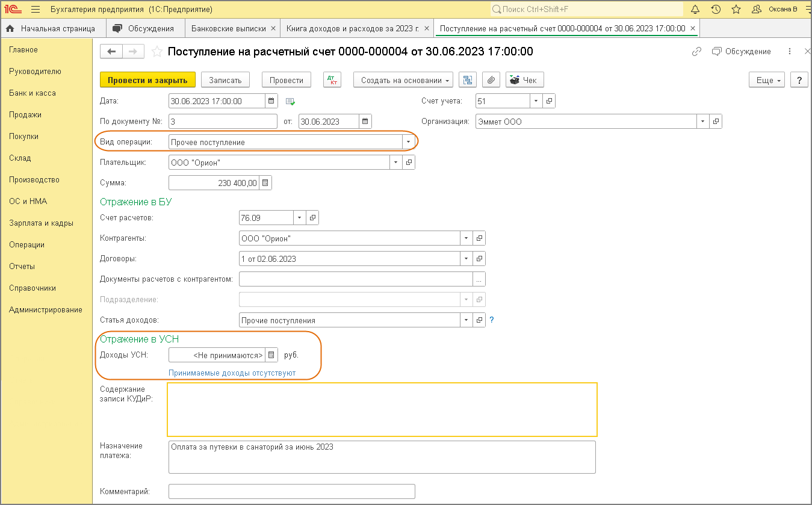Image resolution: width=812 pixels, height=505 pixels.
Task: Open calendar picker for Дата field
Action: point(271,101)
